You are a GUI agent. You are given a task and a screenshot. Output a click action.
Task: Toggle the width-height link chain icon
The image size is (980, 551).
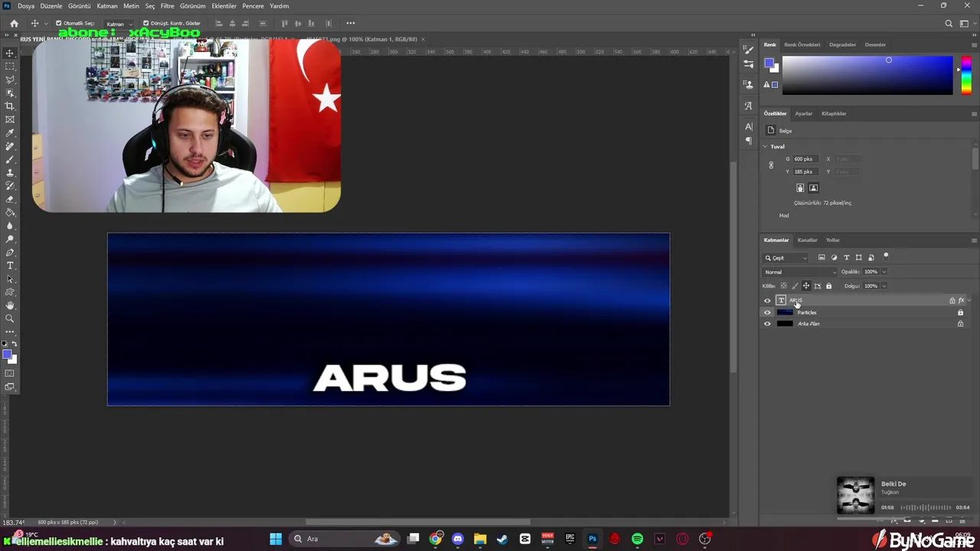(x=771, y=165)
